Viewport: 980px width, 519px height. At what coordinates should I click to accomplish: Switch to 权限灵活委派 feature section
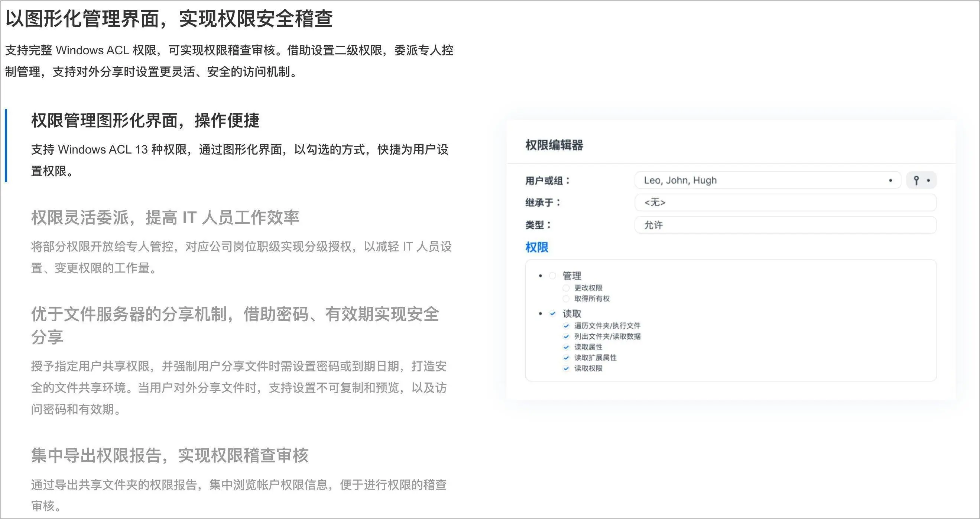pyautogui.click(x=165, y=218)
